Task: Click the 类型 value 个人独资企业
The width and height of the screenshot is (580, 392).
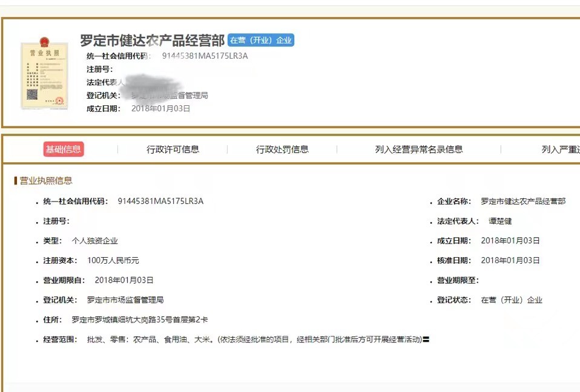Action: point(94,241)
